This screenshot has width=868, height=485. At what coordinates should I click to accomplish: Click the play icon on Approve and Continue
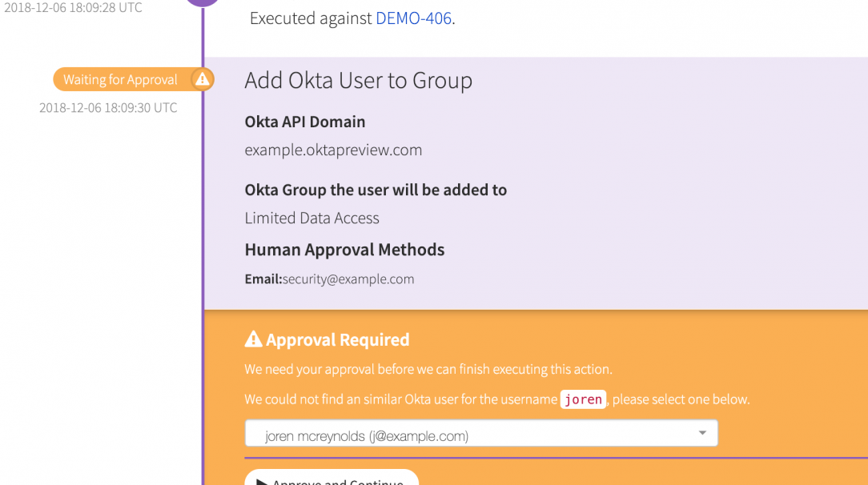click(x=261, y=482)
